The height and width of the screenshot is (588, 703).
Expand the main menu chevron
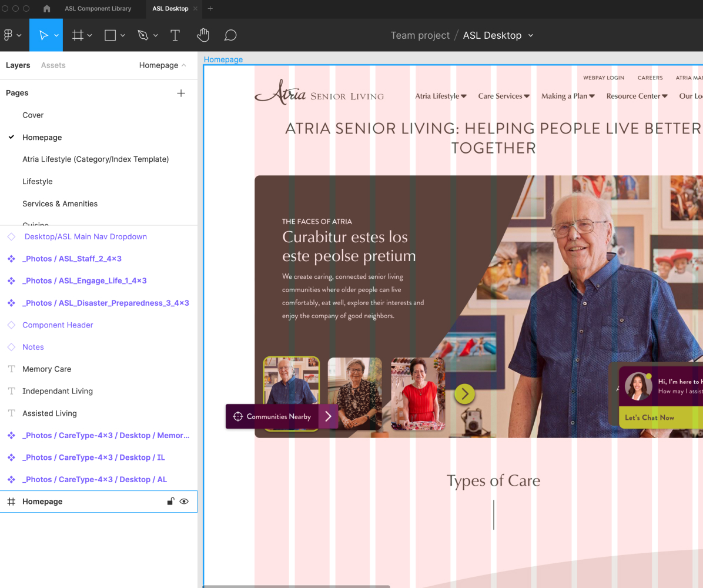coord(19,35)
